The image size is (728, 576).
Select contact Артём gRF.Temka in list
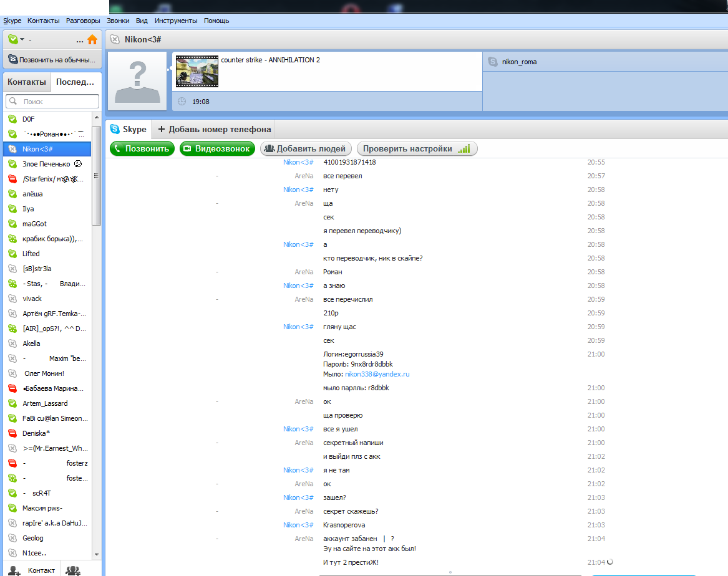(x=47, y=314)
